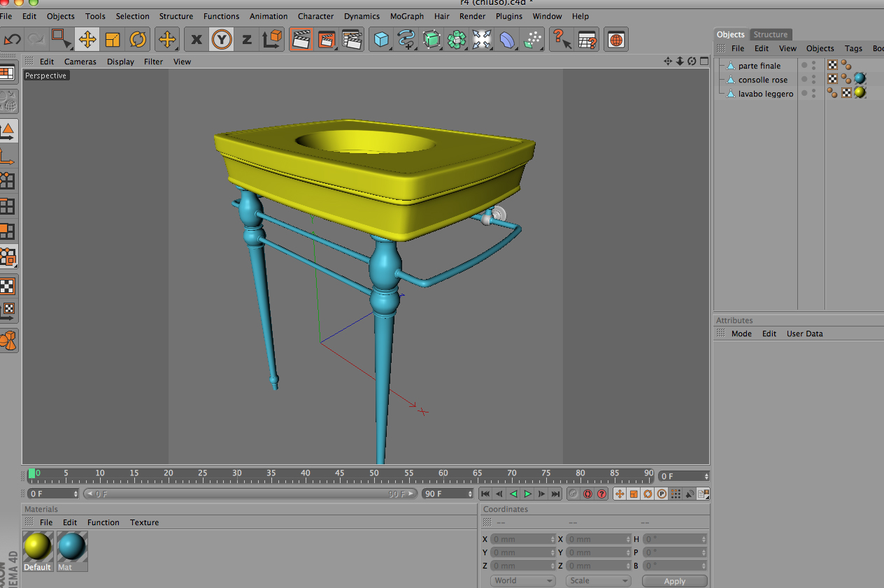Open the World coordinate dropdown
Image resolution: width=884 pixels, height=588 pixels.
523,580
